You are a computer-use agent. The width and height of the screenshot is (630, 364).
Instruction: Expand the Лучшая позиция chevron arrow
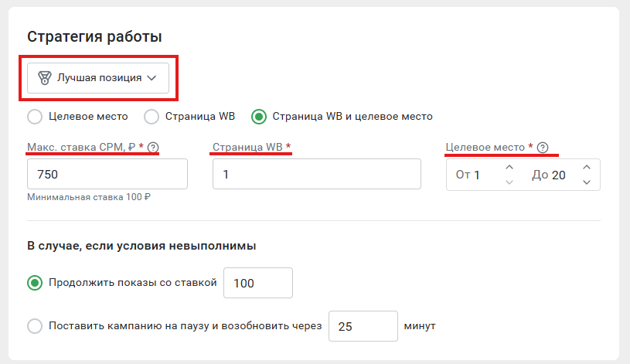tap(152, 78)
